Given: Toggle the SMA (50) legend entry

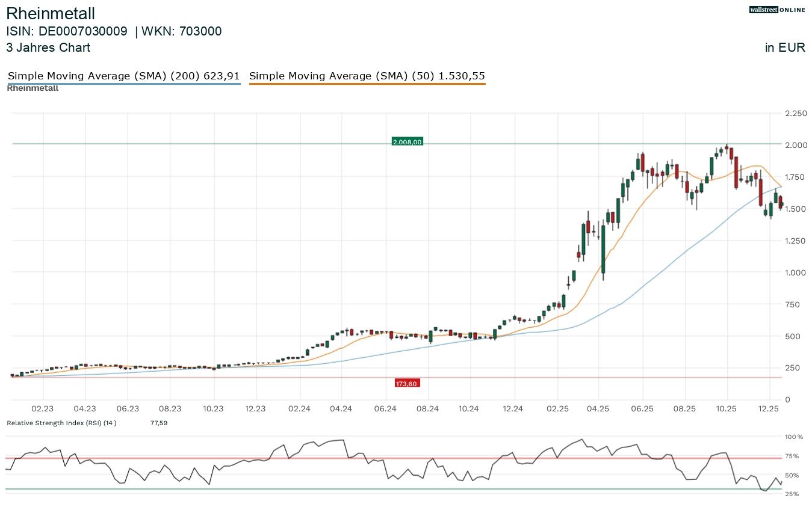Looking at the screenshot, I should pyautogui.click(x=367, y=76).
